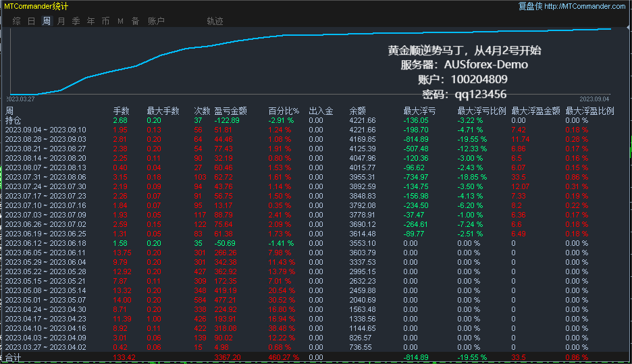Image resolution: width=632 pixels, height=364 pixels.
Task: Open the 轨迹 track tab
Action: tap(215, 21)
